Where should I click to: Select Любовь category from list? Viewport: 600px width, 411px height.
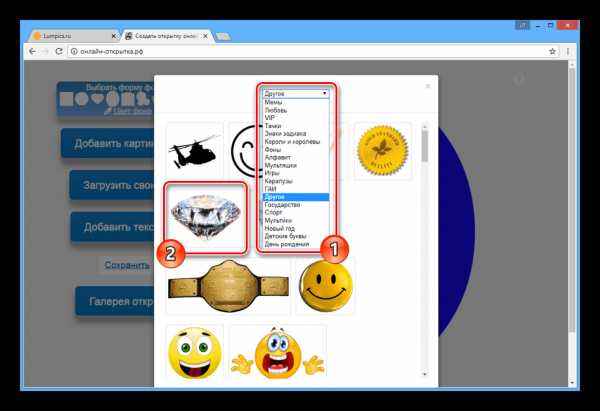tap(296, 110)
